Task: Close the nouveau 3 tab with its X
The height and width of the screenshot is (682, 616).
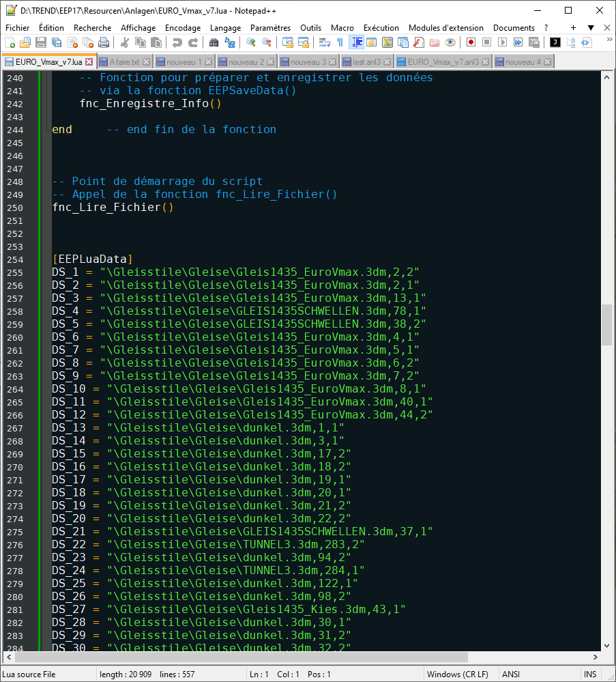Action: [333, 61]
